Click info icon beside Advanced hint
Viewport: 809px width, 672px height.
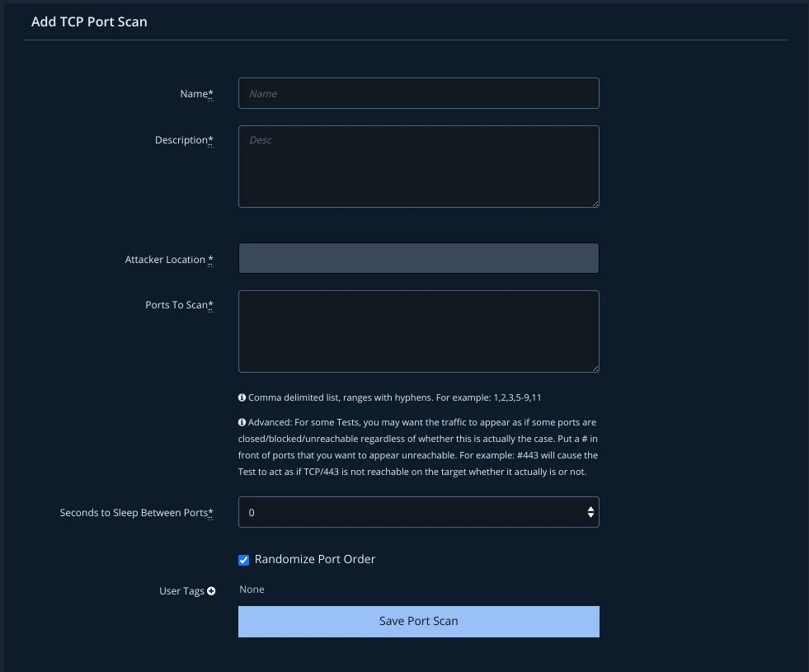(242, 422)
